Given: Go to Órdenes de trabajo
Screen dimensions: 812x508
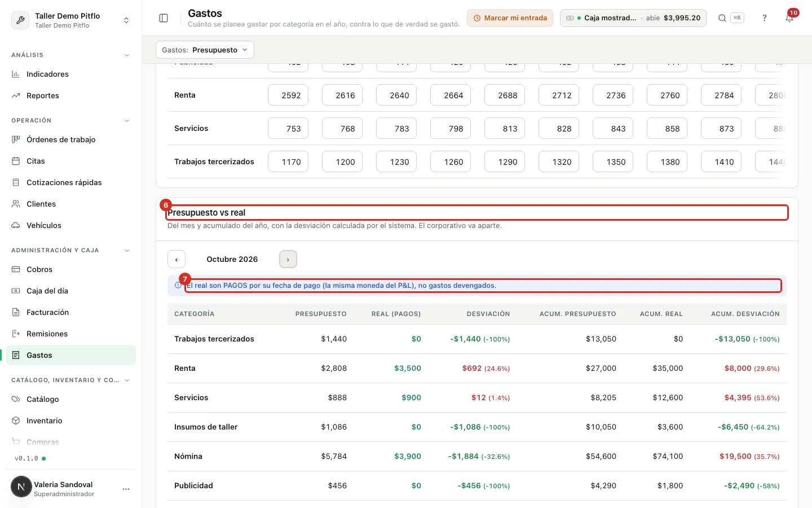Looking at the screenshot, I should click(x=71, y=139).
